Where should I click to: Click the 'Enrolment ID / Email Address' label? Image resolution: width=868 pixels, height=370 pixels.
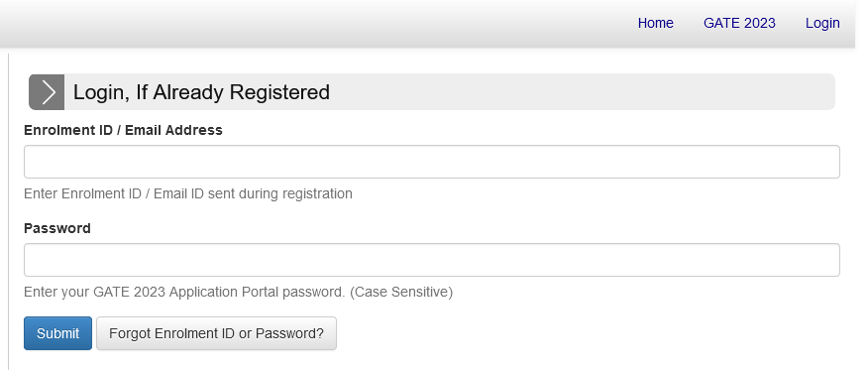(x=123, y=130)
